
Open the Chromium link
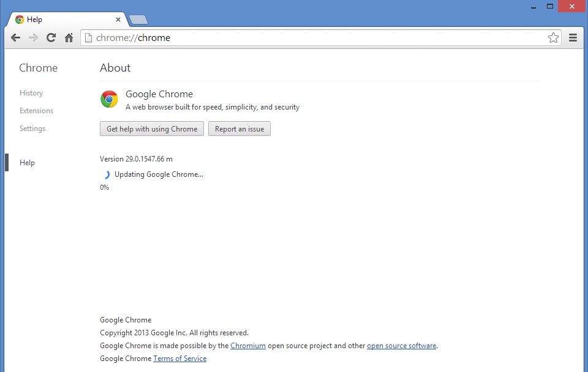pyautogui.click(x=248, y=346)
